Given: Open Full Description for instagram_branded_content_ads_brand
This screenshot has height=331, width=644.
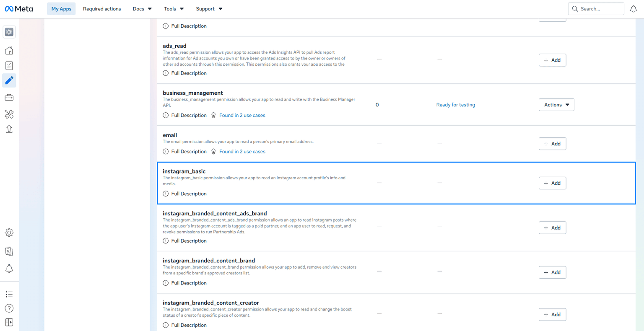Looking at the screenshot, I should pyautogui.click(x=189, y=241).
